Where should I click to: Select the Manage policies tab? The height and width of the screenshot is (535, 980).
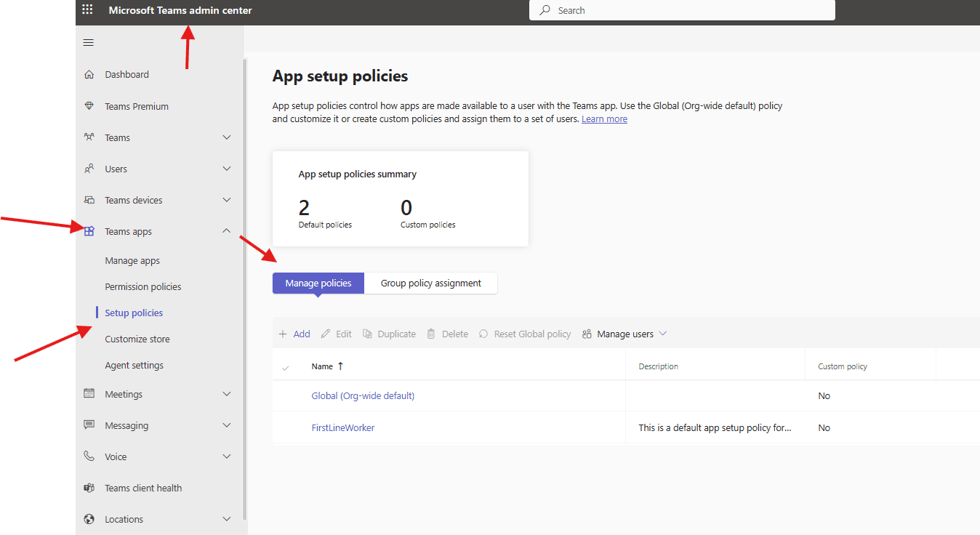click(x=318, y=283)
